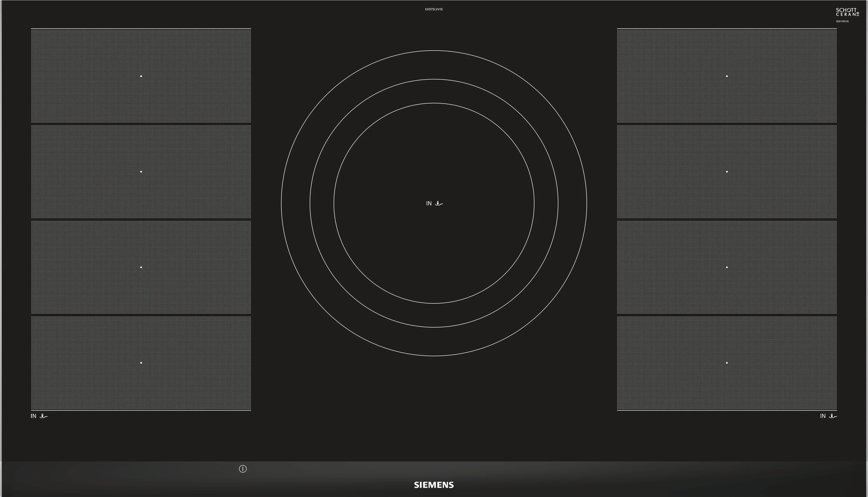This screenshot has width=868, height=497.
Task: Click the SCHOTT CERAN logo
Action: tap(847, 12)
